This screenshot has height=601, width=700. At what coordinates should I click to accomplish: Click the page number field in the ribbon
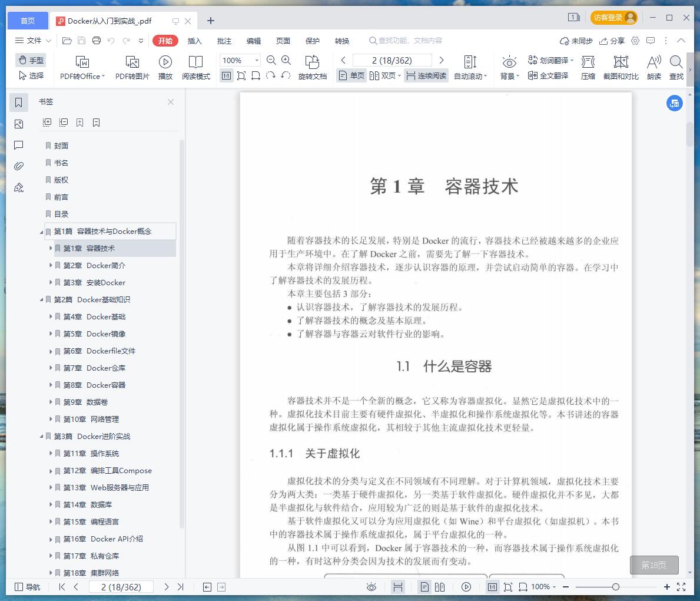393,60
